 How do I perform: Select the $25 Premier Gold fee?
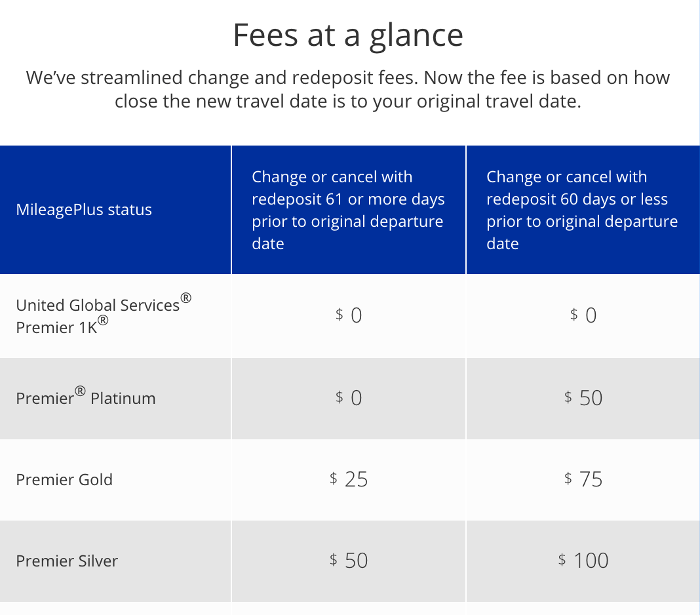349,479
